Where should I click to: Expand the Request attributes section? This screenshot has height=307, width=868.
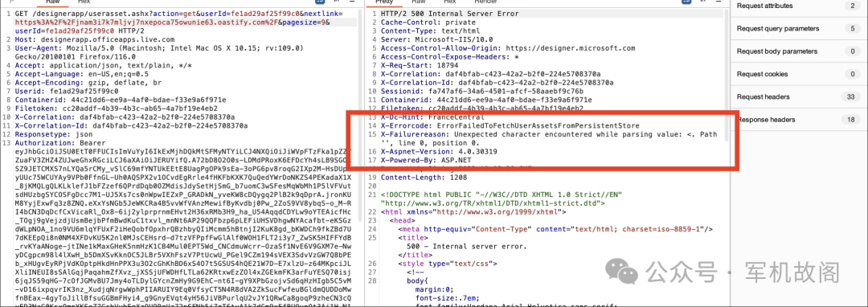[x=799, y=6]
